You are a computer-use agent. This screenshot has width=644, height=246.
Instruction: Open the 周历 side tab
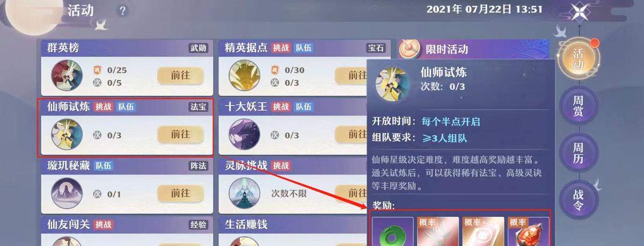coord(579,153)
